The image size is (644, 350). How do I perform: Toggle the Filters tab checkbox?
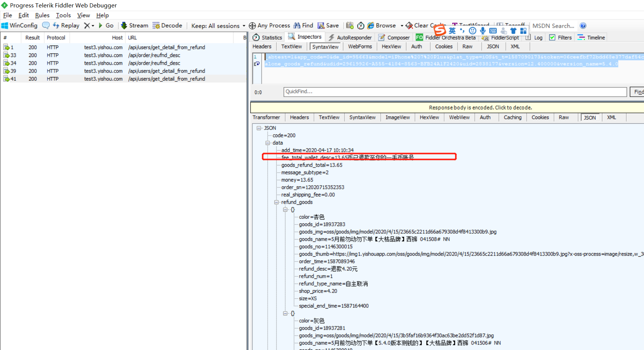point(552,37)
